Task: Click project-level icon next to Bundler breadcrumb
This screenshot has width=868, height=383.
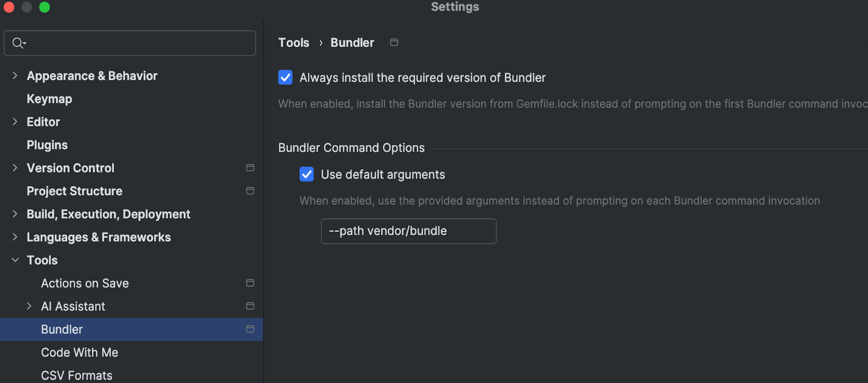Action: (393, 42)
